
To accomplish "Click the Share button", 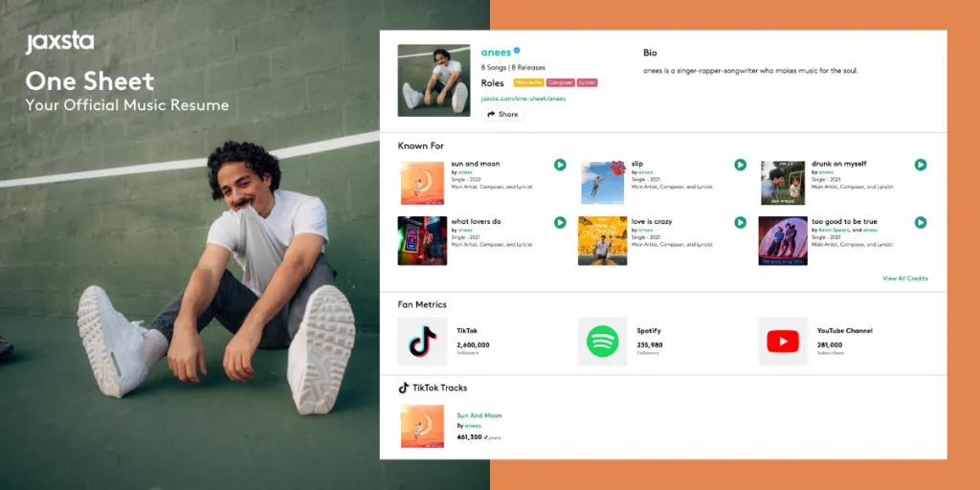I will pyautogui.click(x=502, y=114).
